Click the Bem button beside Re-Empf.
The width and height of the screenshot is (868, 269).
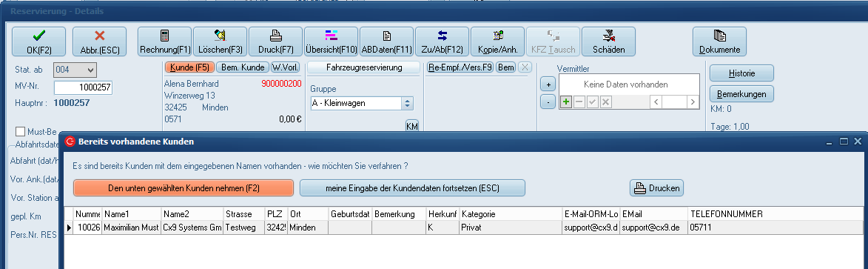coord(505,67)
